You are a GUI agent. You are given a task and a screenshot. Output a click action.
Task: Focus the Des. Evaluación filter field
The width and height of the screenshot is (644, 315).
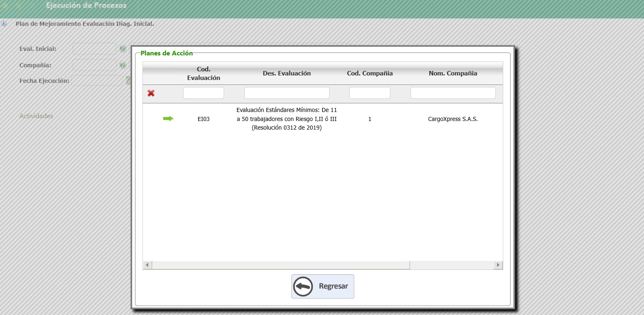tap(287, 93)
